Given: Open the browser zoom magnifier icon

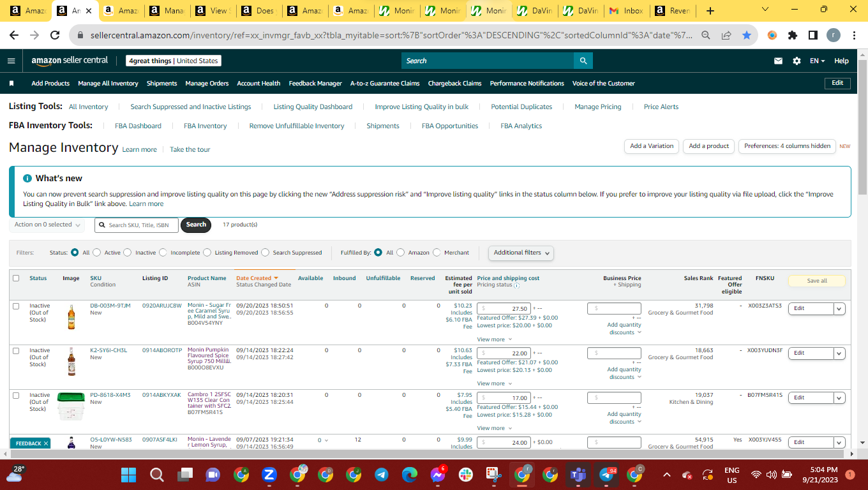Looking at the screenshot, I should click(x=706, y=35).
